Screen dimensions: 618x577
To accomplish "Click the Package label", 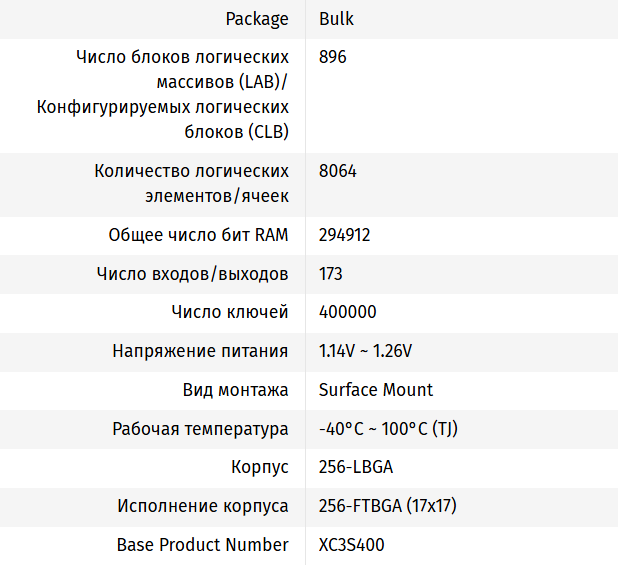I will (257, 19).
